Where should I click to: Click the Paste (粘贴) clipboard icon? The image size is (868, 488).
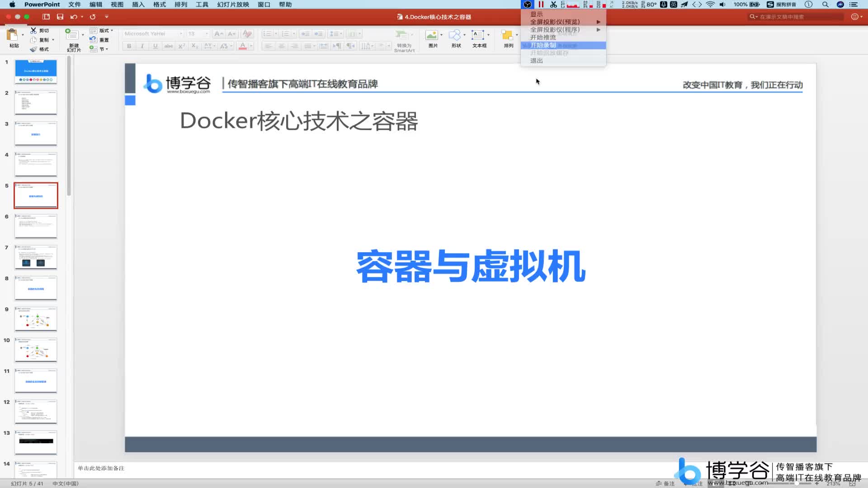tap(12, 35)
